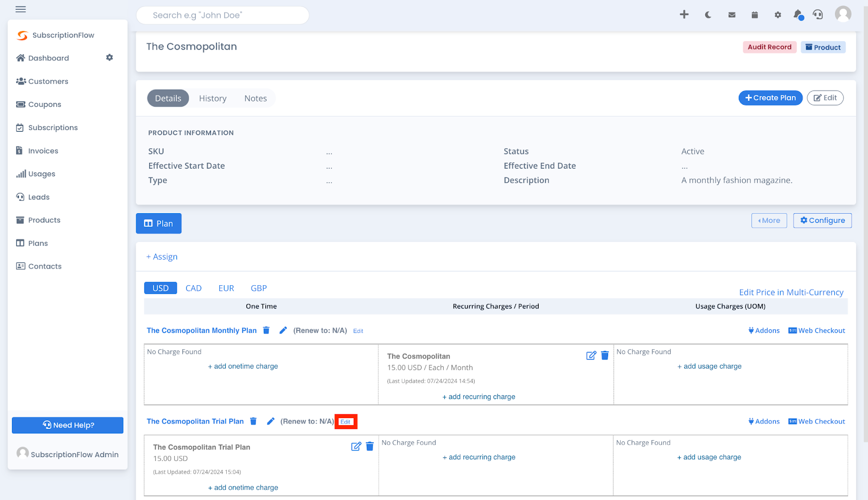Screen dimensions: 868x500
Task: Click renew Edit link for Trial Plan
Action: [x=346, y=422]
